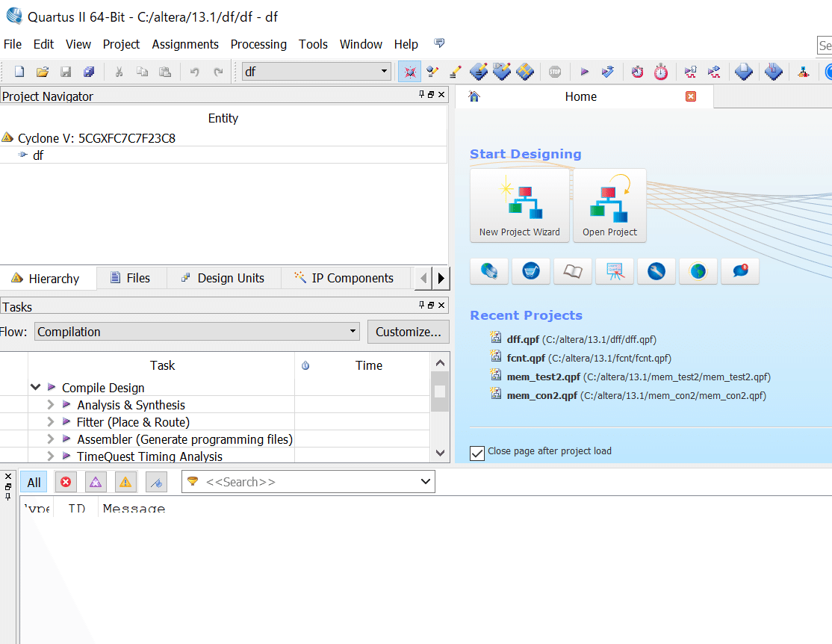Open support wrench icon on Home page
The width and height of the screenshot is (832, 644).
(x=656, y=271)
